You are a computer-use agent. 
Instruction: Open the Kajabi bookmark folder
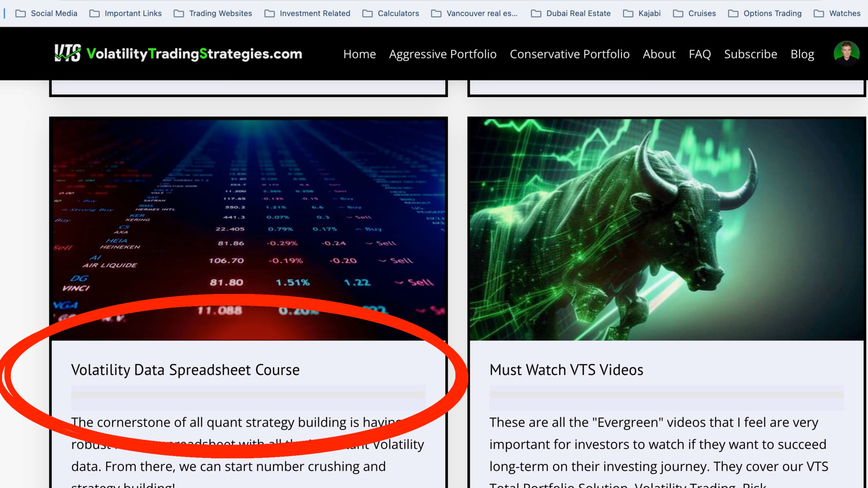coord(642,14)
